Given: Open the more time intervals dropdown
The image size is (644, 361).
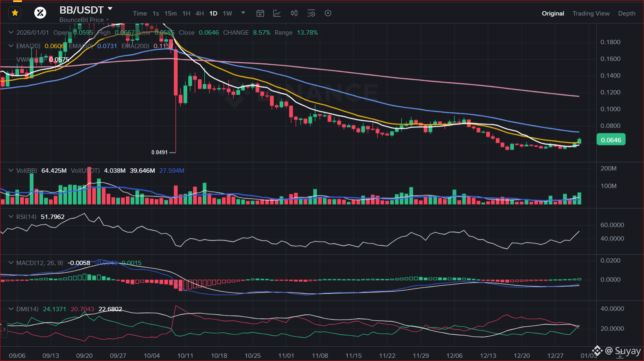Looking at the screenshot, I should click(243, 13).
